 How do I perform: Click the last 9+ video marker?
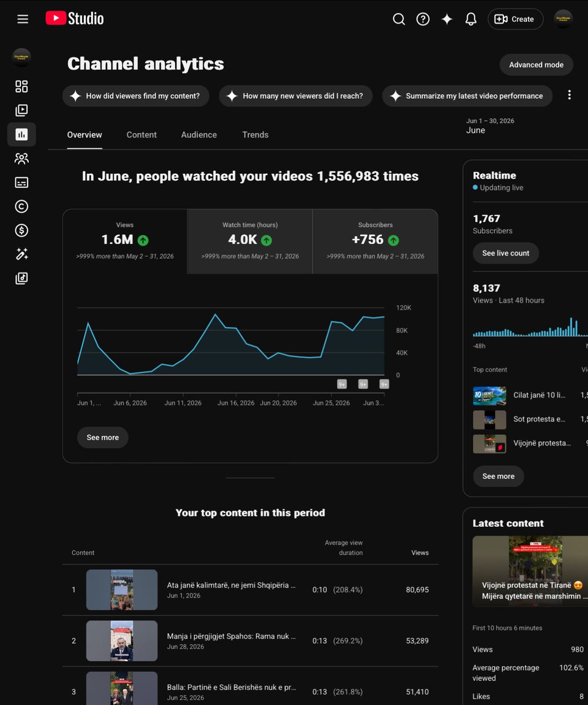(384, 384)
